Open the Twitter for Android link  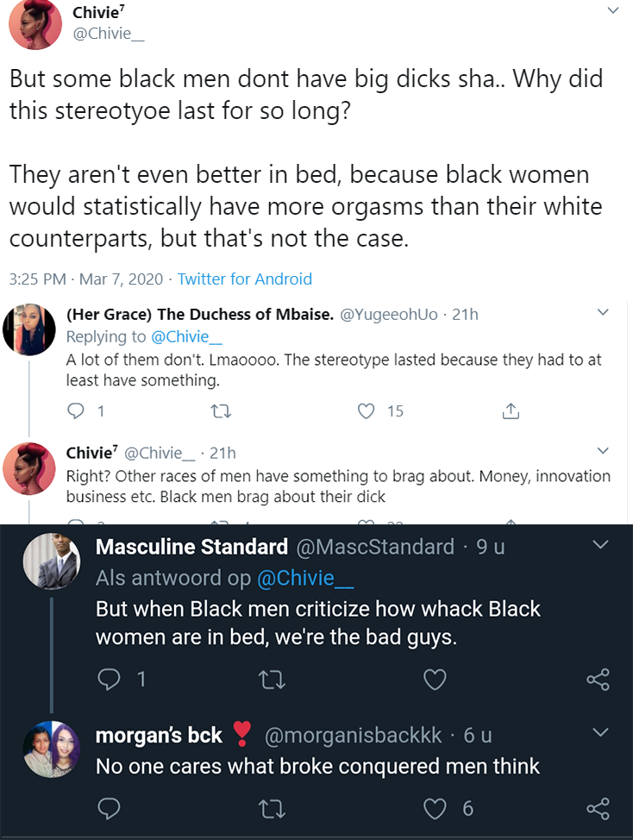point(245,279)
